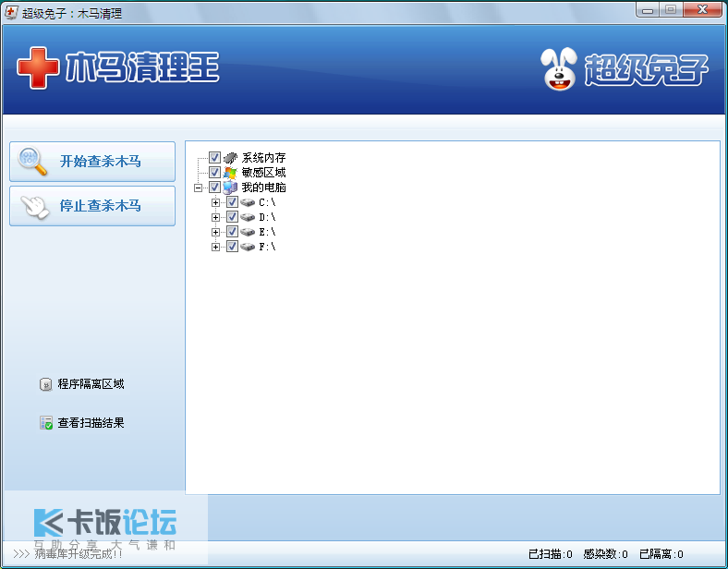Click the red cross logo in header
Image resolution: width=728 pixels, height=569 pixels.
coord(38,67)
